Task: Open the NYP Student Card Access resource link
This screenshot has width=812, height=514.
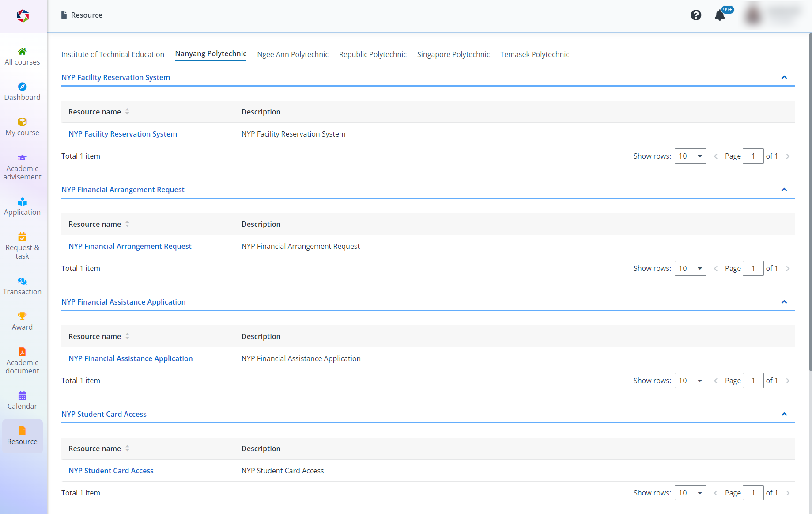Action: [x=111, y=471]
